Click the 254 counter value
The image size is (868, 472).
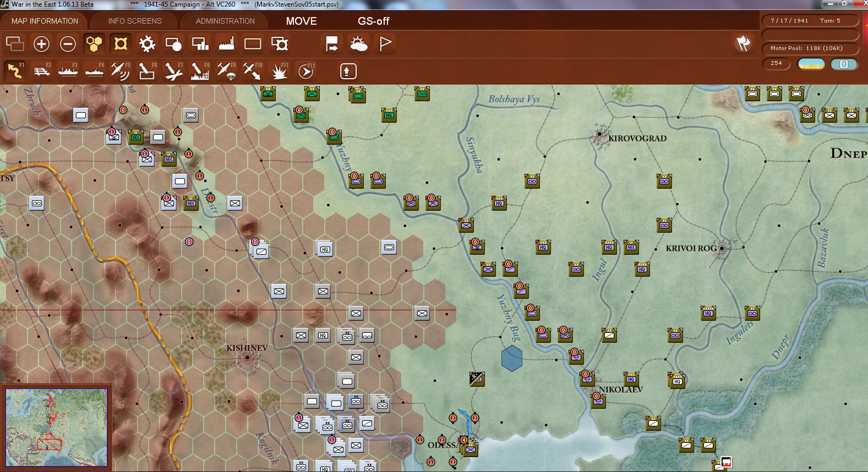click(776, 63)
